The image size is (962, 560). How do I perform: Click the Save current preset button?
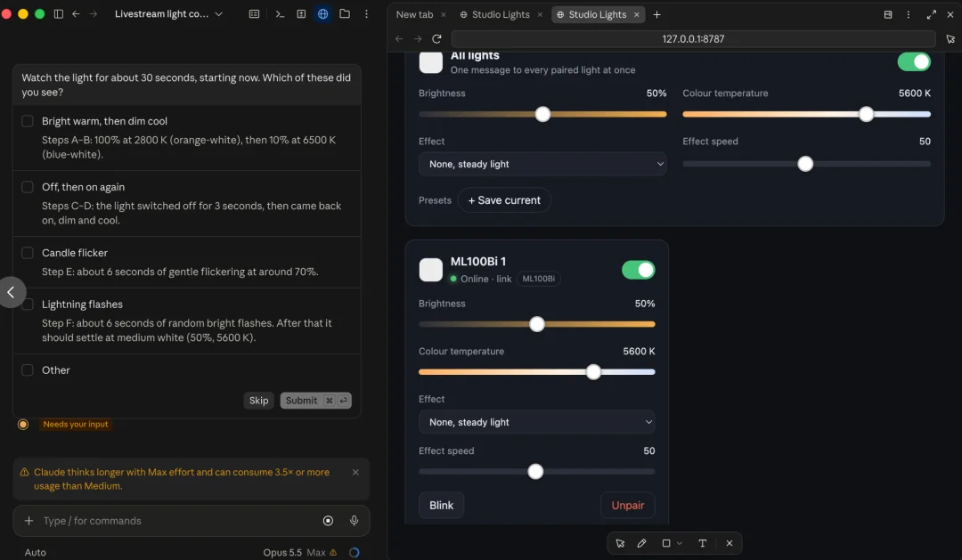click(503, 200)
